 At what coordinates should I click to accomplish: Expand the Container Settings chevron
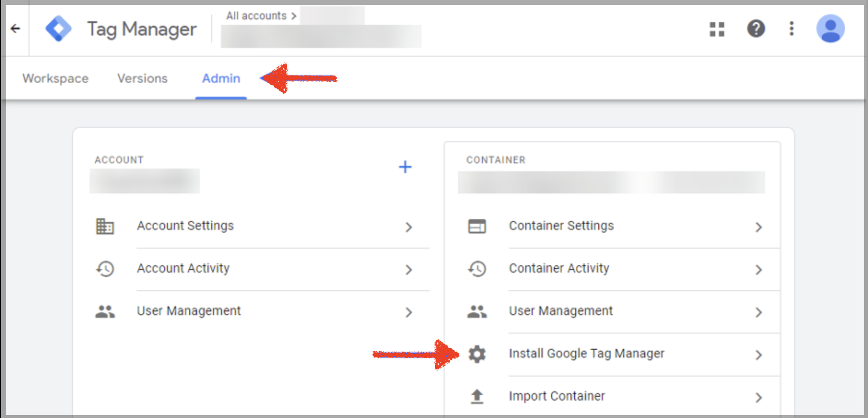click(x=759, y=227)
